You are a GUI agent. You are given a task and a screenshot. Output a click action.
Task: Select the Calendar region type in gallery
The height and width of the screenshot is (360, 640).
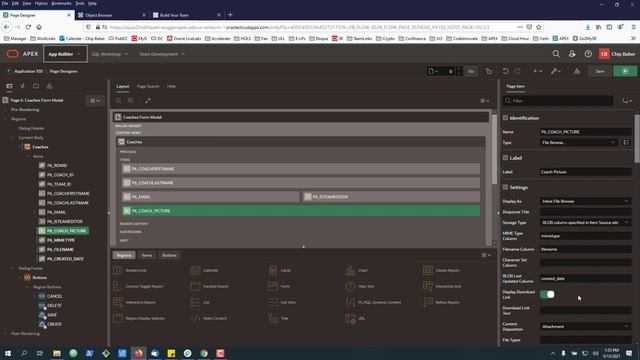tap(205, 270)
